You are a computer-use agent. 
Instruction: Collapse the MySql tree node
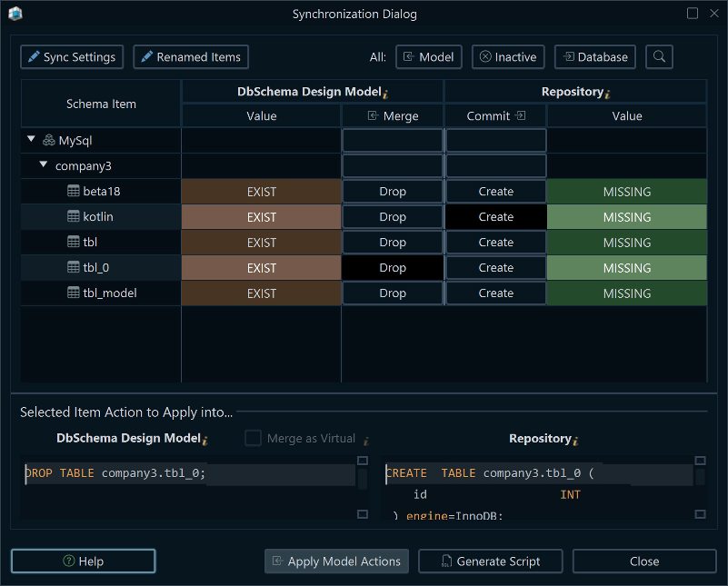coord(32,140)
